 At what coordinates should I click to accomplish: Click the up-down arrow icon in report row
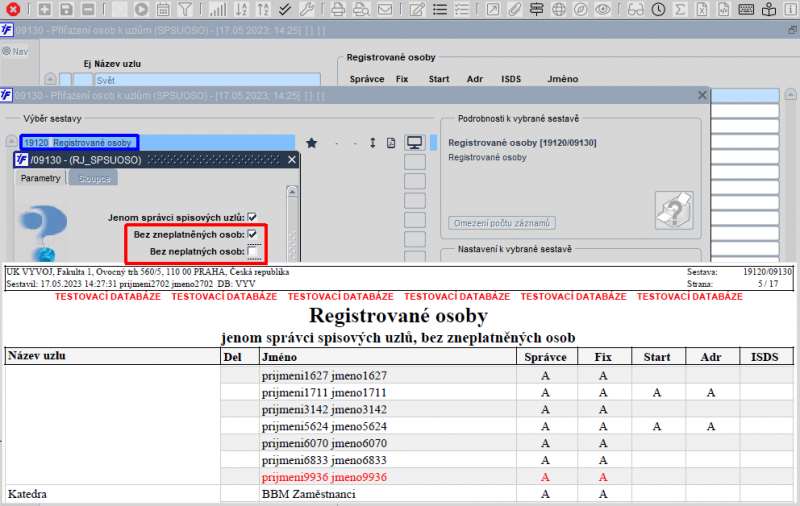click(372, 143)
